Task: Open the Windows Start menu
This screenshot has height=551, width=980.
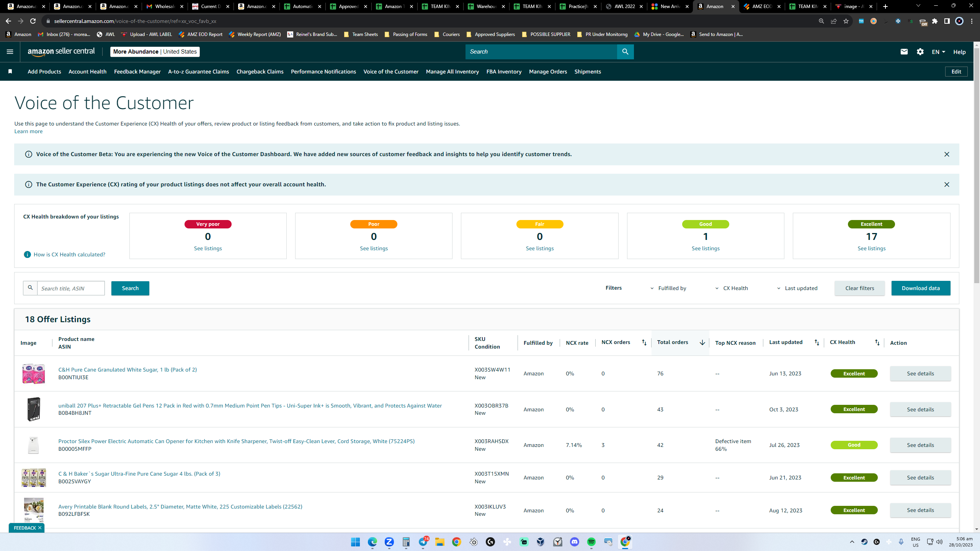Action: tap(355, 542)
